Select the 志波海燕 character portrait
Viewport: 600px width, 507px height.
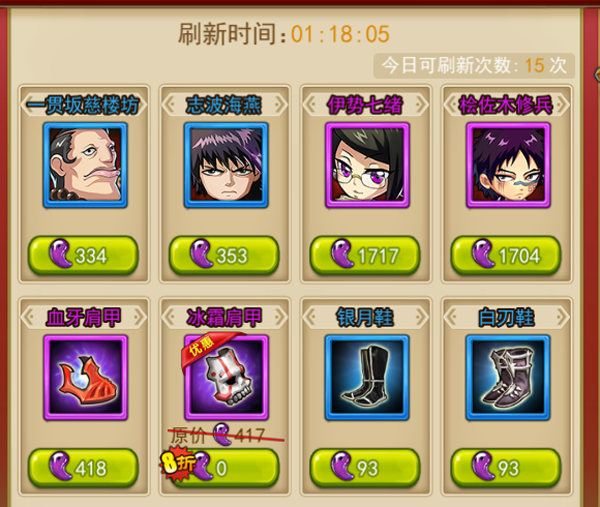click(x=226, y=165)
